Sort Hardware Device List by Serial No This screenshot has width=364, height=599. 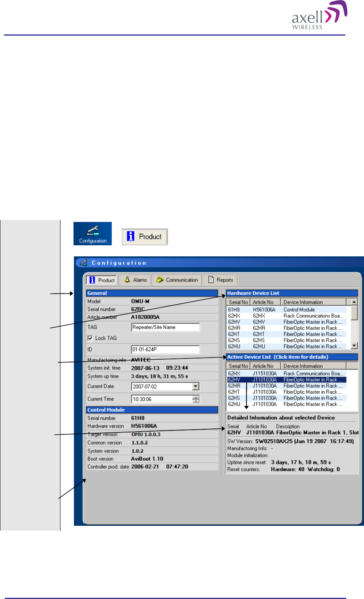[x=238, y=302]
